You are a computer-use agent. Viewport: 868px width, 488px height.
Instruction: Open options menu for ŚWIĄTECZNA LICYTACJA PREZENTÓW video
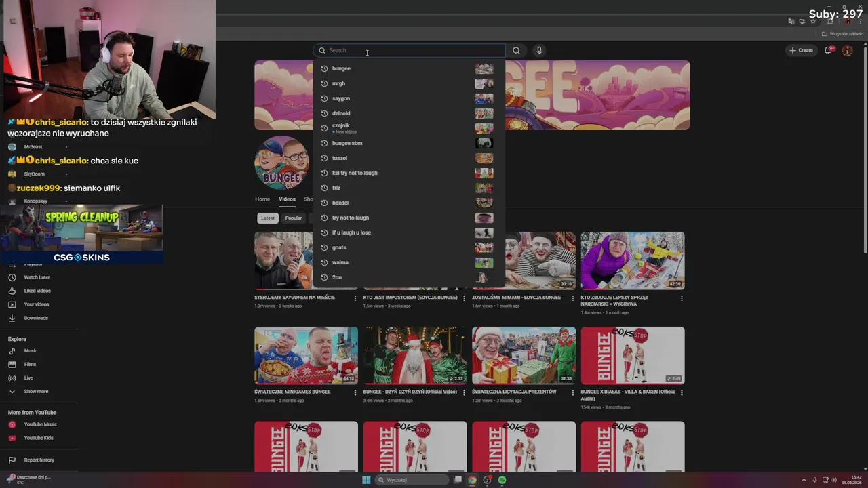click(572, 392)
